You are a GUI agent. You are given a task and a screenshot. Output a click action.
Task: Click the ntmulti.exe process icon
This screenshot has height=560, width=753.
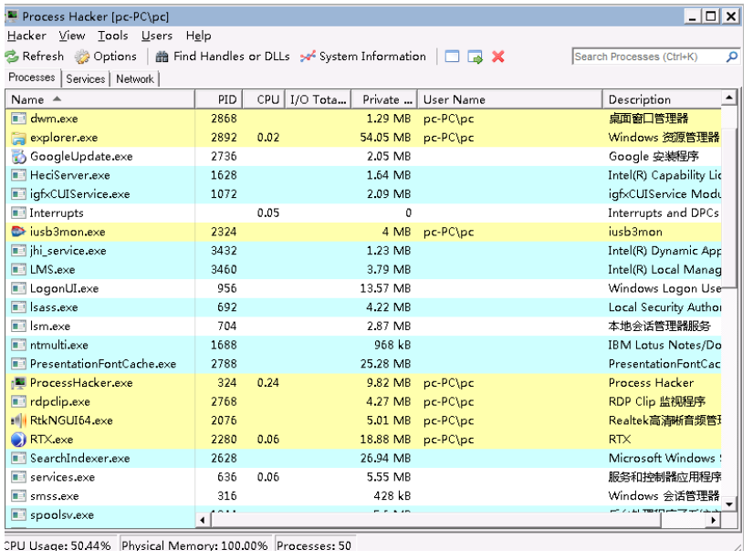(x=18, y=345)
